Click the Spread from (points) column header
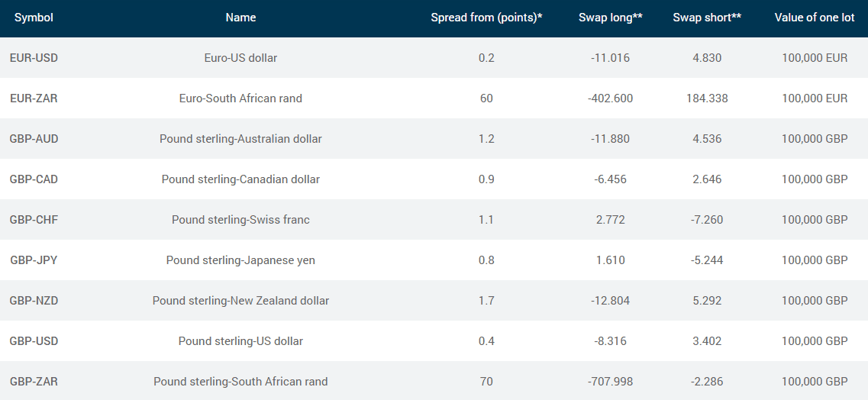 (486, 18)
